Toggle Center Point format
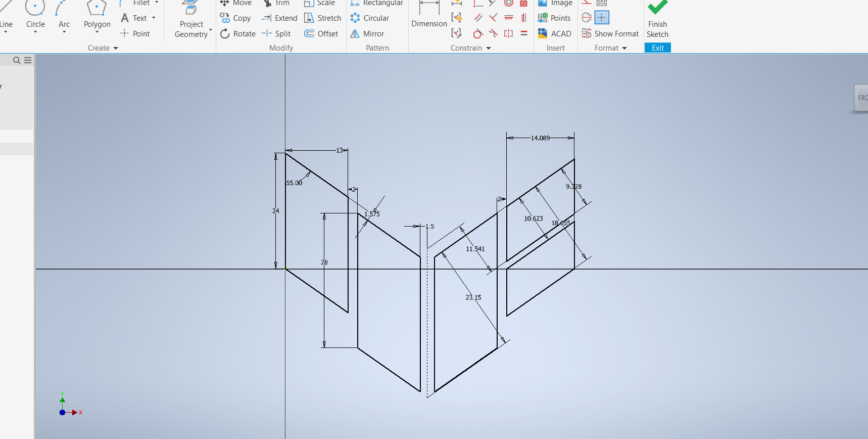The width and height of the screenshot is (868, 439). pyautogui.click(x=602, y=18)
